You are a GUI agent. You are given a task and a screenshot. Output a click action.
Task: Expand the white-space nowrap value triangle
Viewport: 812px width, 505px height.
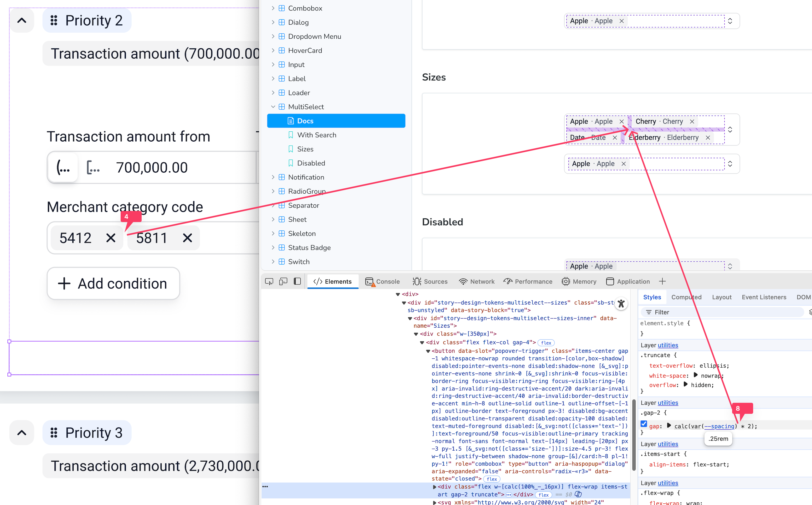(695, 375)
